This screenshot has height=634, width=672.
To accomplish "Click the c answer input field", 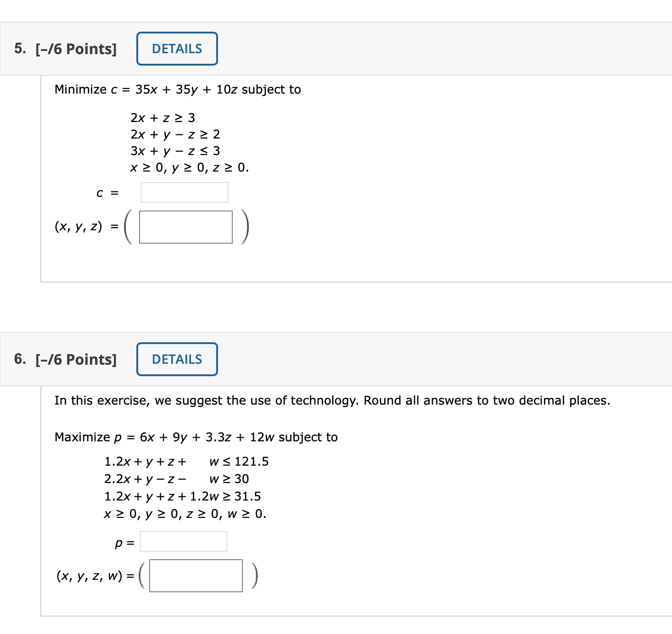I will coord(184,192).
